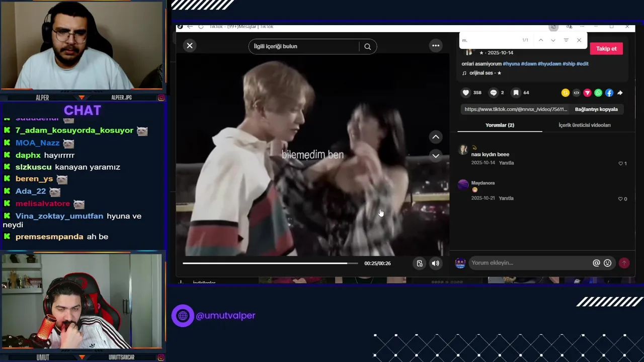Switch to İçerik üreticisi videoları tab
644x362 pixels.
[x=585, y=125]
